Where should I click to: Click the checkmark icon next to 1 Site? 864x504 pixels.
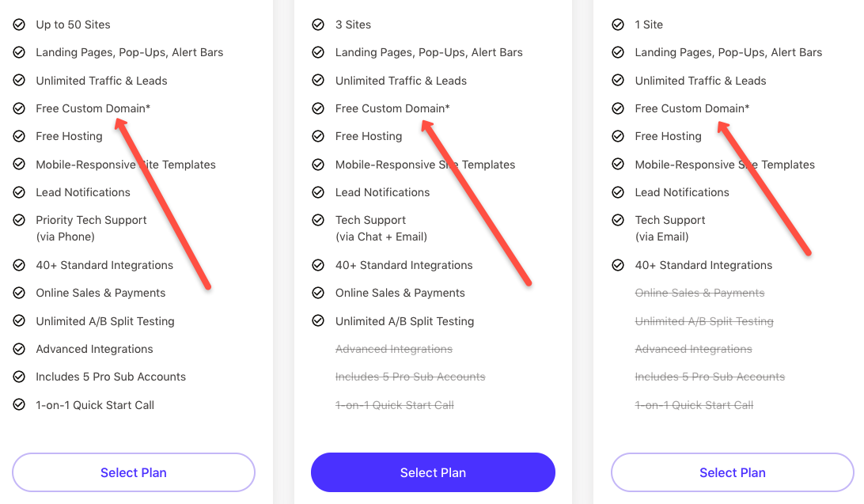pyautogui.click(x=618, y=25)
